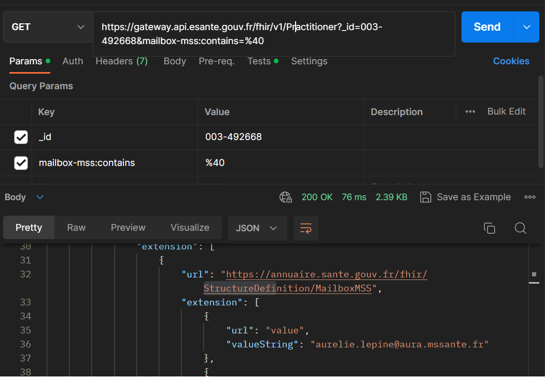The width and height of the screenshot is (545, 392).
Task: Click the blue Send button
Action: pyautogui.click(x=487, y=27)
